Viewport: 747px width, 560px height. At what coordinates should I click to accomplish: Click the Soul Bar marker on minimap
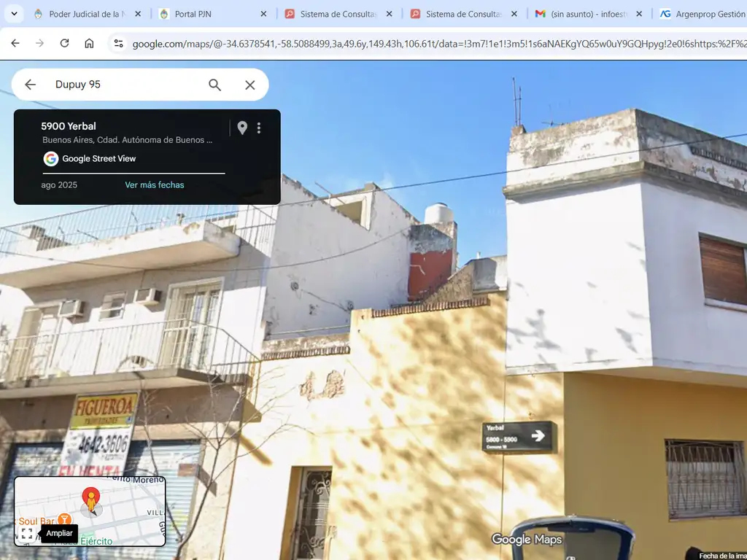pos(64,520)
